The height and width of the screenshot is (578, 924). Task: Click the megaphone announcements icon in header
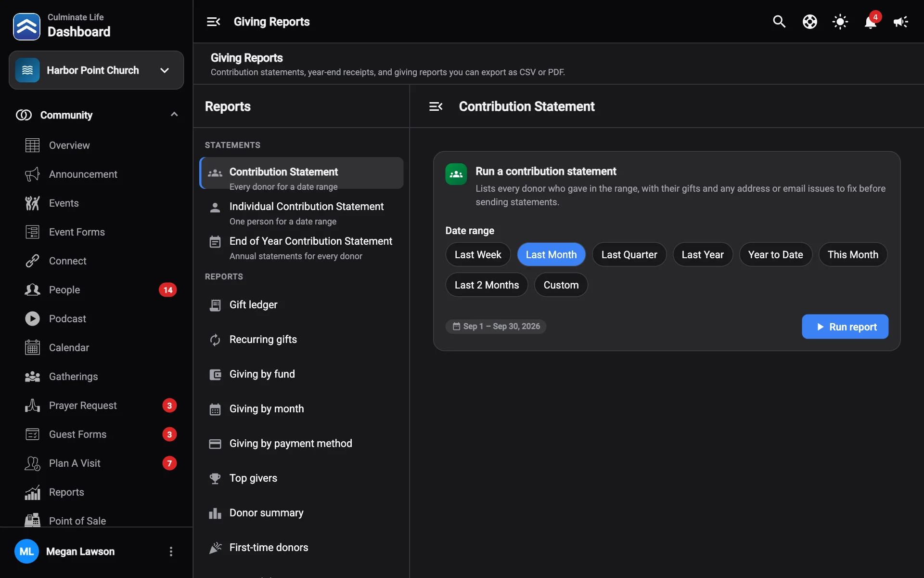pyautogui.click(x=901, y=22)
